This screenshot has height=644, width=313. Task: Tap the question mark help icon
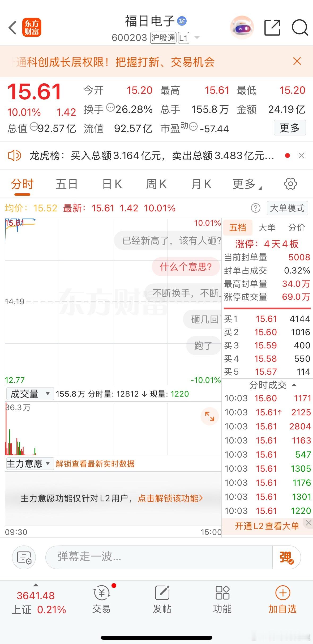click(x=256, y=208)
